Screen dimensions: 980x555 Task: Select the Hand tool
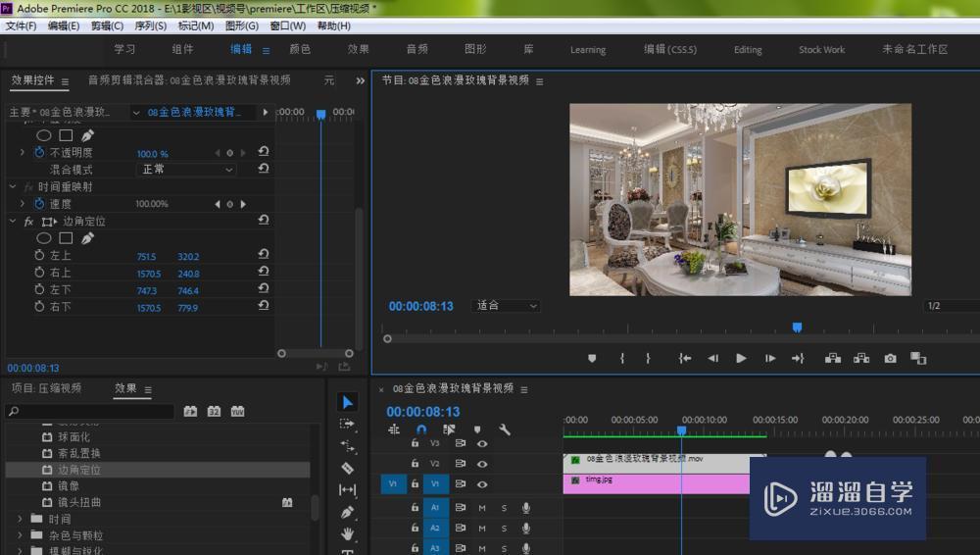348,533
